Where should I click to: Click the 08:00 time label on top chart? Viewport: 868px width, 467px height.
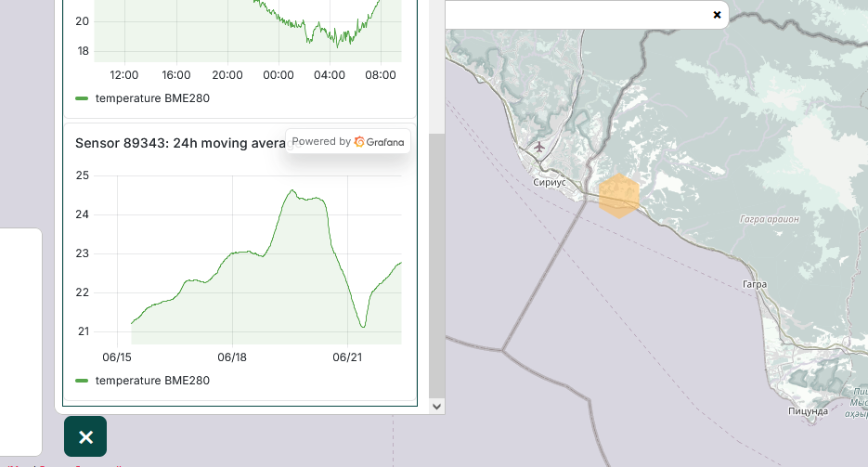click(381, 74)
